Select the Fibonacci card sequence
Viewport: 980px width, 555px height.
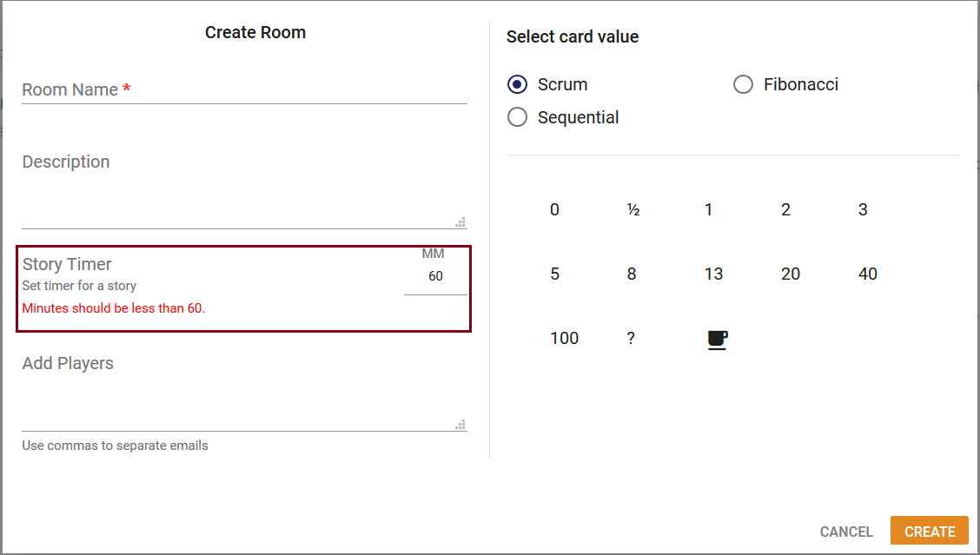tap(744, 84)
